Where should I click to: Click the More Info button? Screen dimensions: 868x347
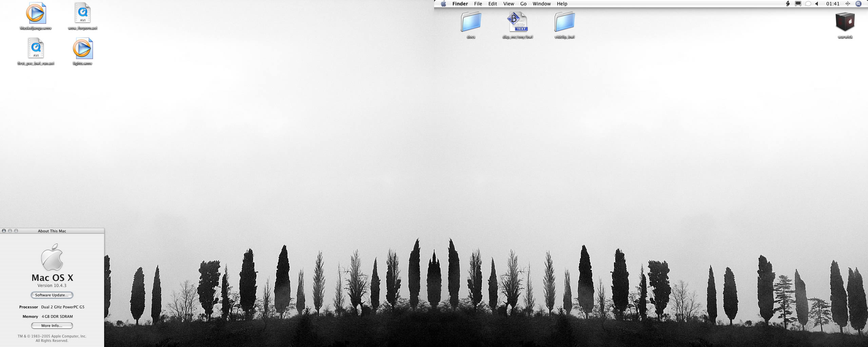52,326
